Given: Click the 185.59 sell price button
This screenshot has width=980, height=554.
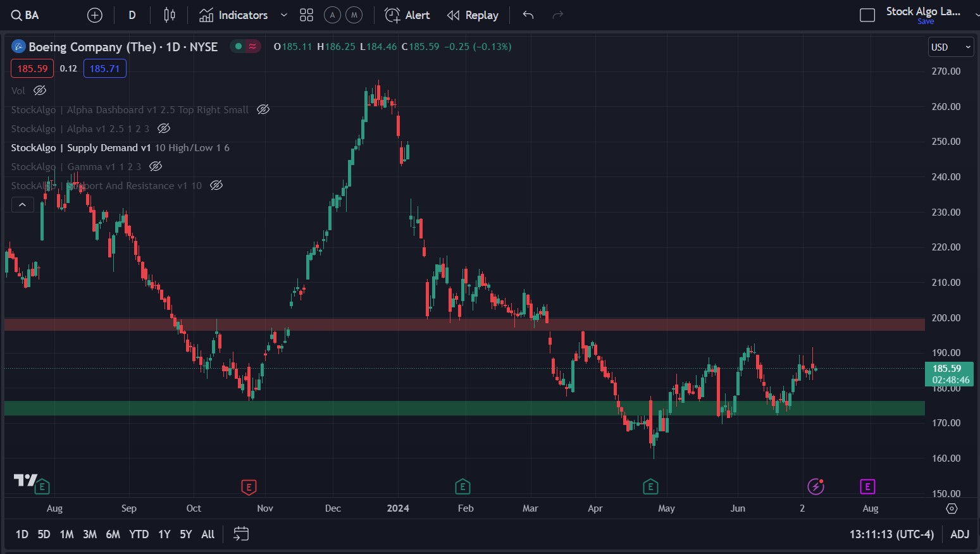Looking at the screenshot, I should (32, 68).
